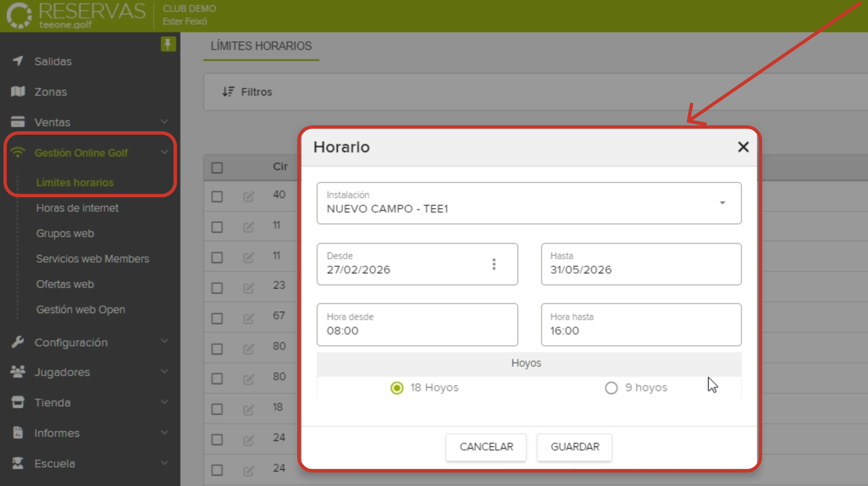
Task: Click the Tienda store icon
Action: [x=18, y=402]
